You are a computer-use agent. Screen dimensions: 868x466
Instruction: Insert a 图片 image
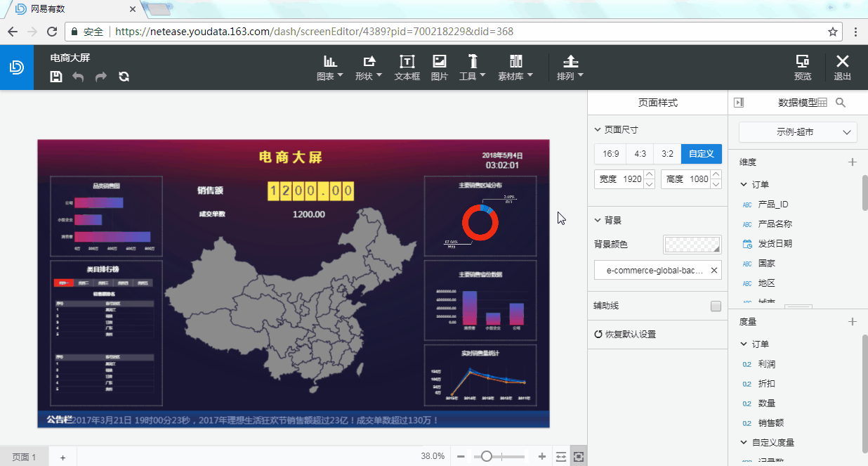(439, 67)
